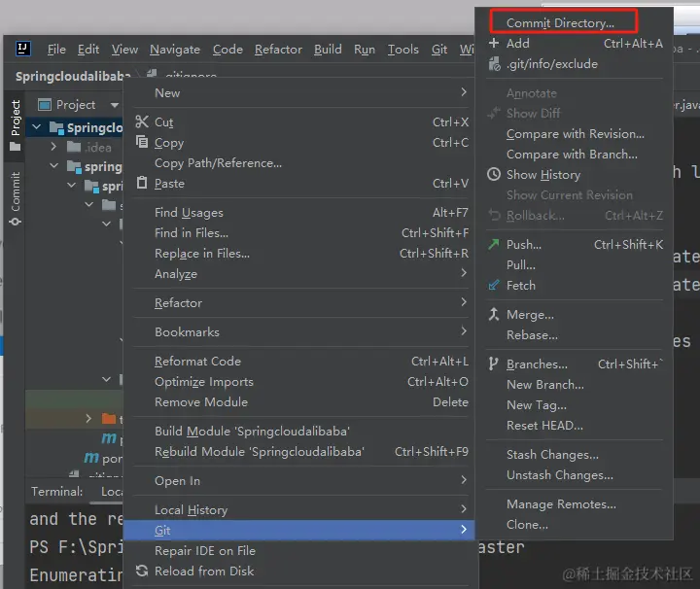Click the folder icon under Project sidebar tab

point(16,147)
